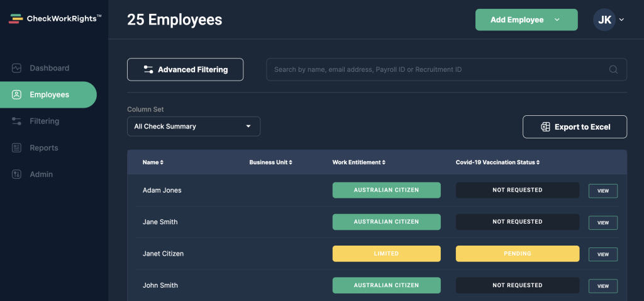
Task: Sort by Covid-19 Vaccination Status arrows
Action: point(538,162)
